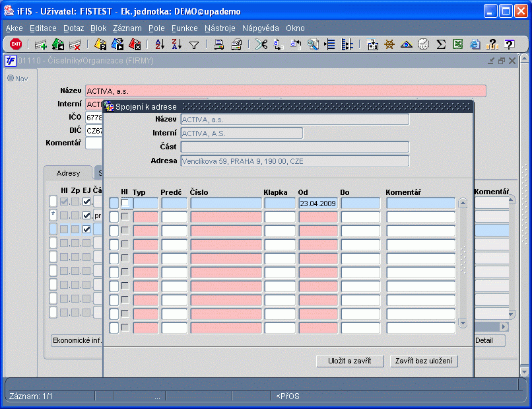
Task: Sort ascending with the A-Z icon
Action: click(160, 44)
